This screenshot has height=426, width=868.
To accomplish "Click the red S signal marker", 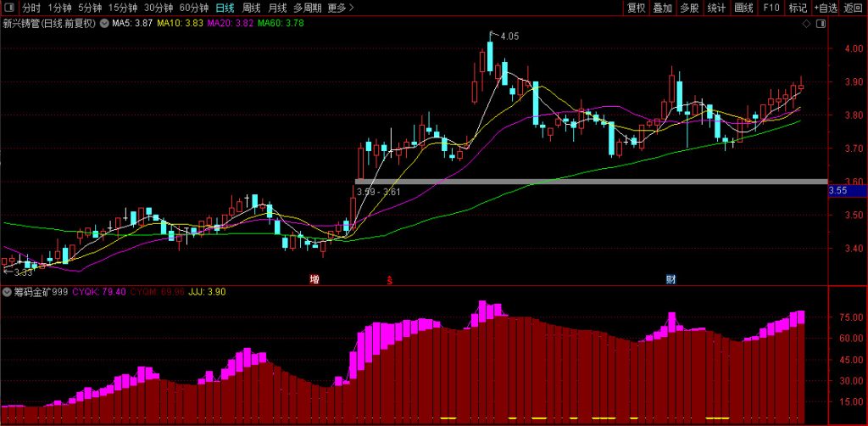I will pos(389,278).
